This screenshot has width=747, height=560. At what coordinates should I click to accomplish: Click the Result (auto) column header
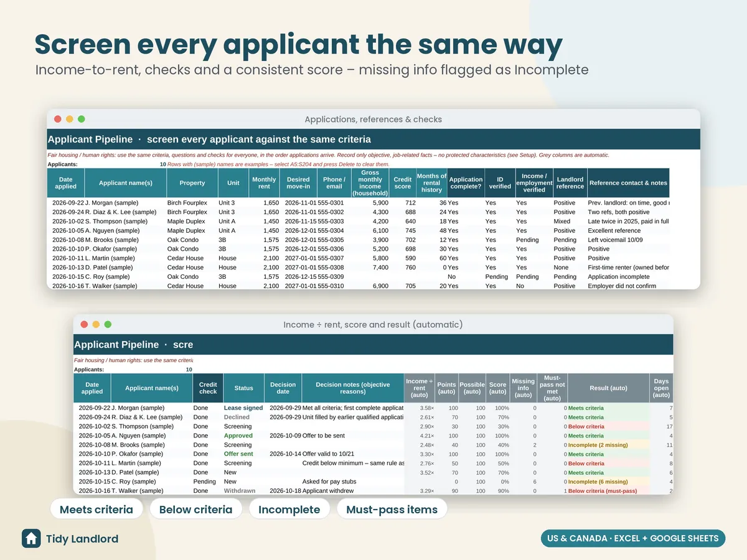tap(608, 388)
